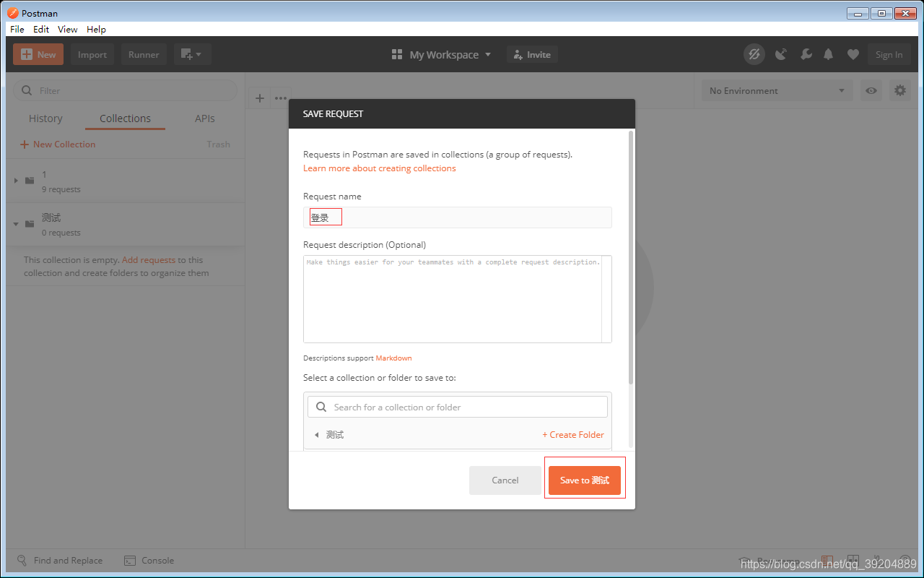The width and height of the screenshot is (924, 578).
Task: Click the Filter search field
Action: coord(125,90)
